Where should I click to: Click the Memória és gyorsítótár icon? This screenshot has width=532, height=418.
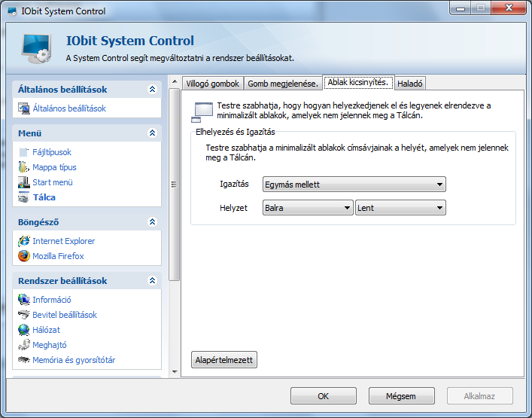pyautogui.click(x=24, y=359)
